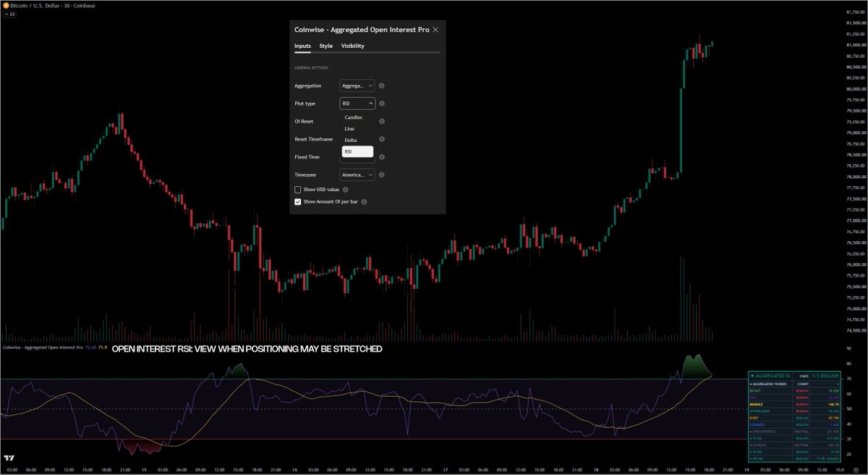Uncheck Show Amount OI per bar
The width and height of the screenshot is (868, 475).
[298, 201]
